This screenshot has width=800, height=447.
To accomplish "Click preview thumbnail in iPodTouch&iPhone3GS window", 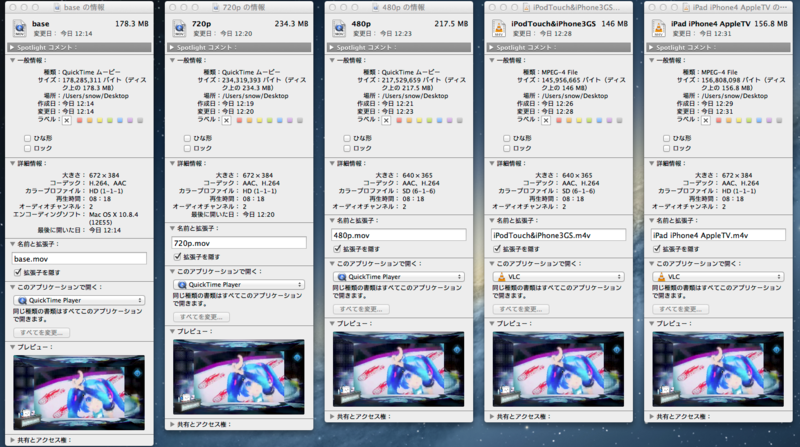I will coord(558,369).
